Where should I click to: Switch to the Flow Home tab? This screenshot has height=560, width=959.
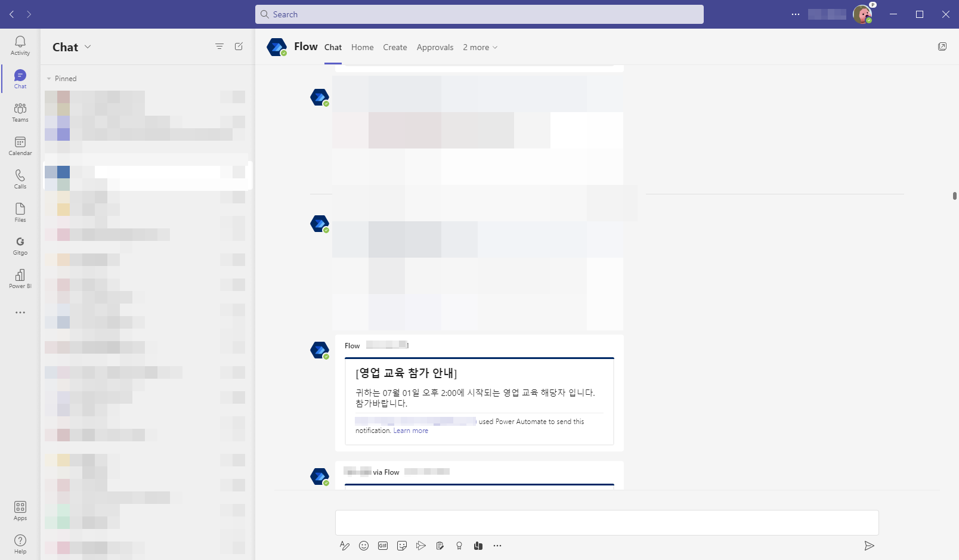coord(363,47)
